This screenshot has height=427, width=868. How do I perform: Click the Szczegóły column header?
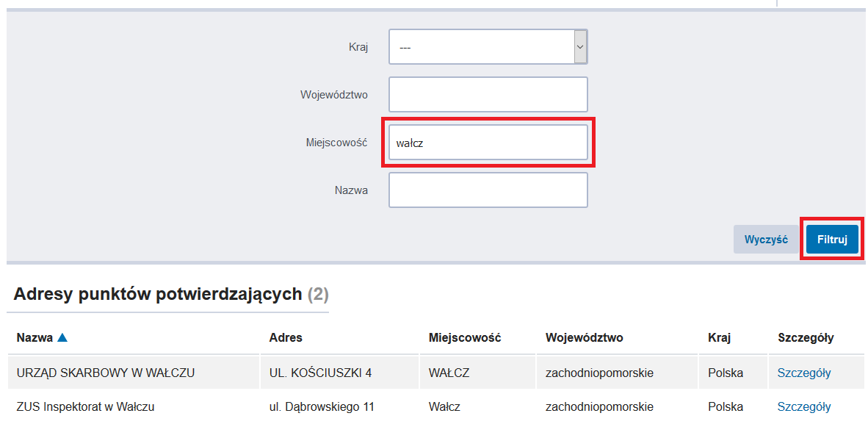pos(806,337)
